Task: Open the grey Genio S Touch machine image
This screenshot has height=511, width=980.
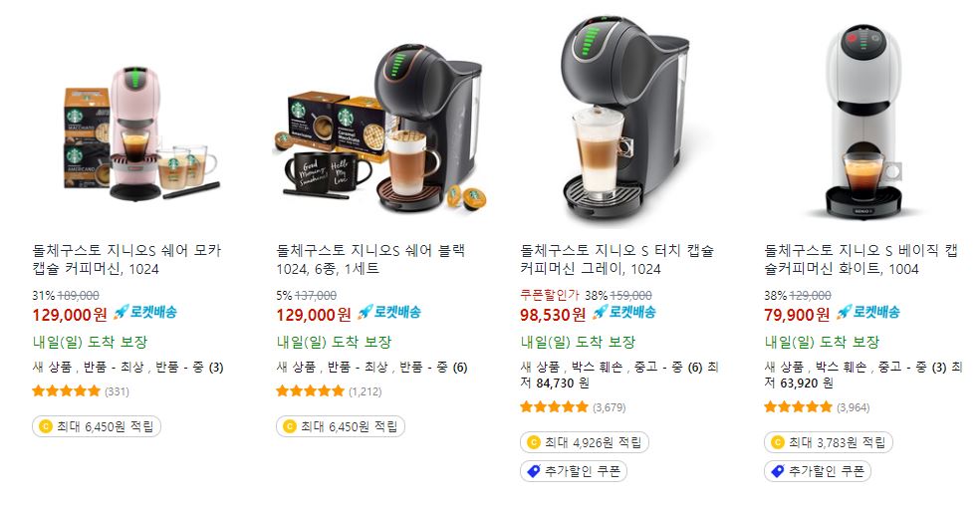Action: 625,119
